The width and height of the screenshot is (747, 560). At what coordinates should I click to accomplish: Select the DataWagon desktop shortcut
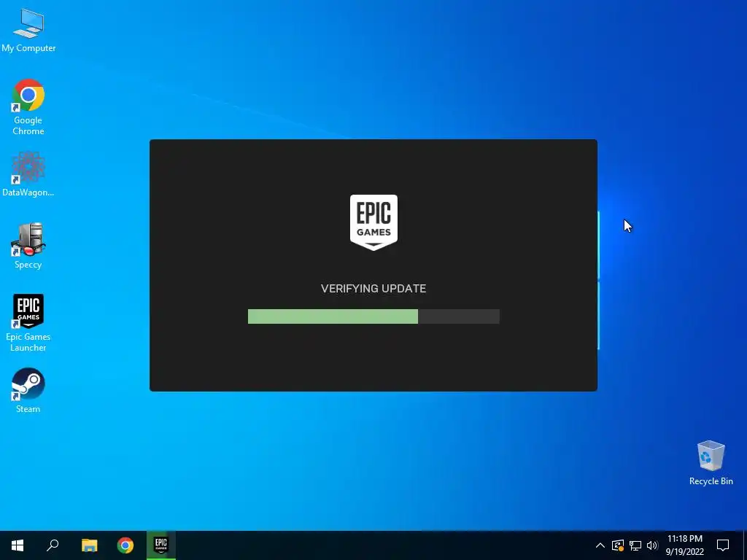click(28, 174)
